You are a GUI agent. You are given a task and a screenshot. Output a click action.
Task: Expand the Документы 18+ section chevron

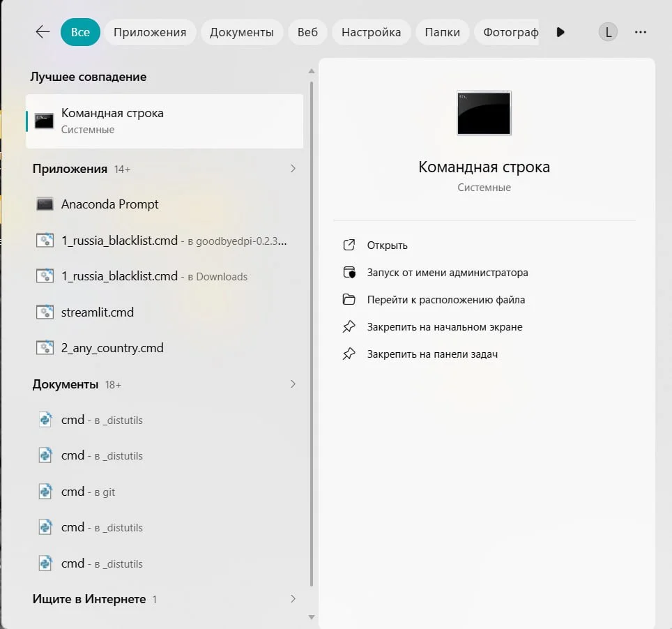(293, 384)
